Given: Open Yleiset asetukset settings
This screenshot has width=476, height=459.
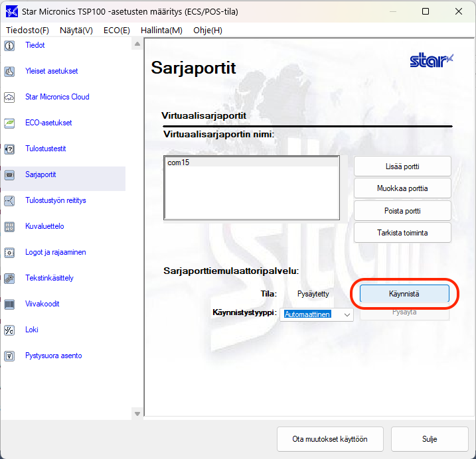Looking at the screenshot, I should click(52, 71).
